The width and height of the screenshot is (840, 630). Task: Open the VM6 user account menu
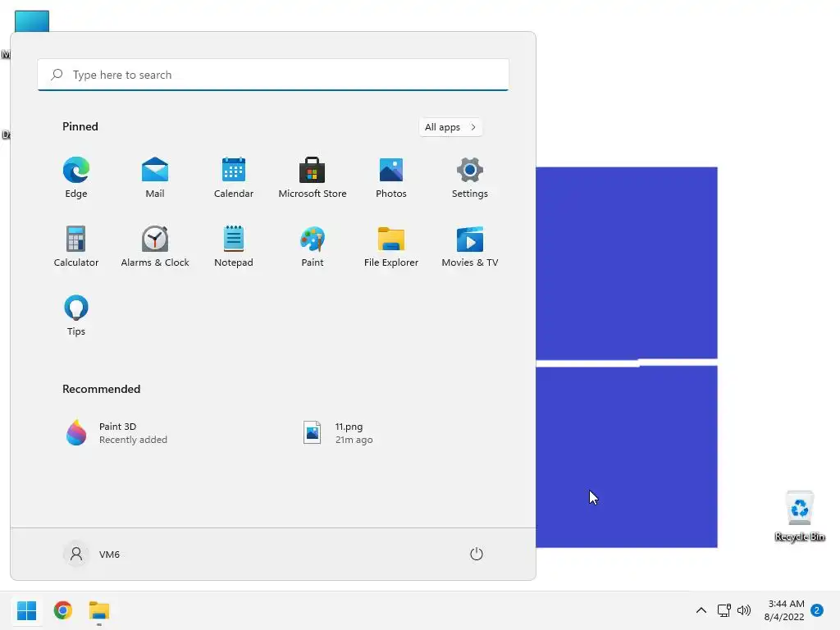92,554
